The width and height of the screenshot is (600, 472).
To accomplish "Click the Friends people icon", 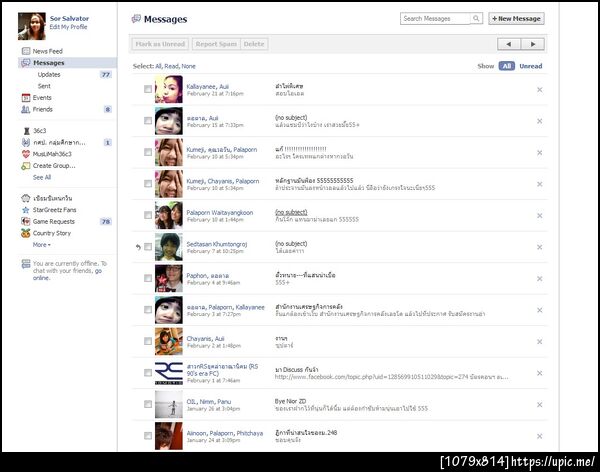I will [x=26, y=109].
